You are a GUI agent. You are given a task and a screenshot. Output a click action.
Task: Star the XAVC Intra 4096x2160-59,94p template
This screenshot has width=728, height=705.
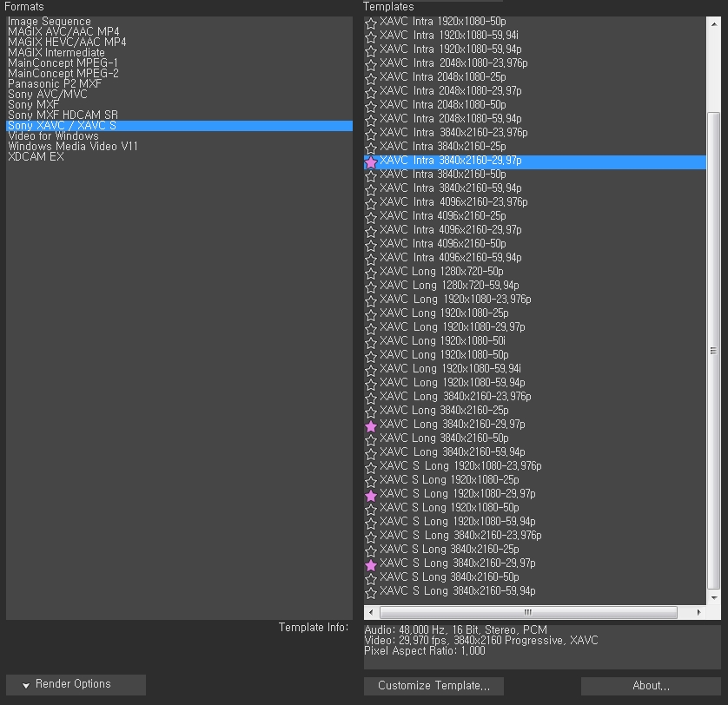(x=370, y=260)
